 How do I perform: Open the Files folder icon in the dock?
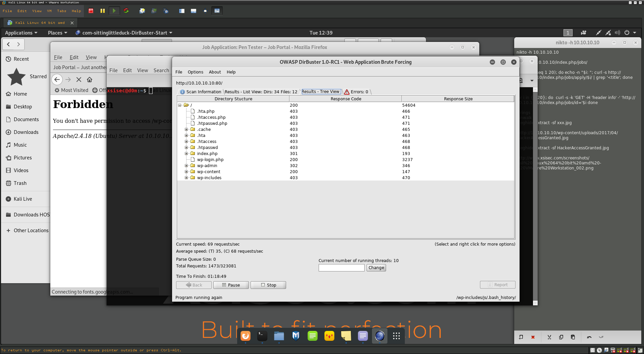[x=279, y=336]
